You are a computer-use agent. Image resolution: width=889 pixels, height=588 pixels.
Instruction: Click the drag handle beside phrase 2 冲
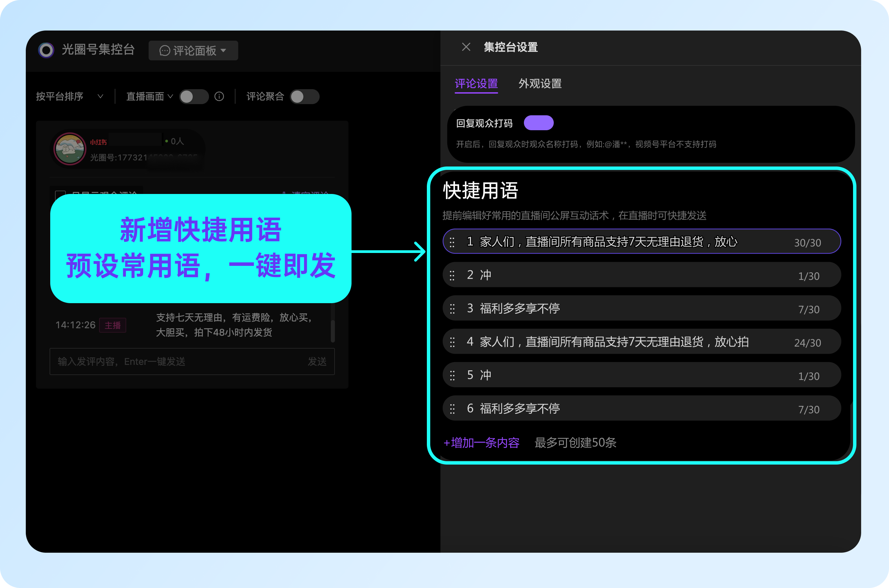[x=452, y=275]
